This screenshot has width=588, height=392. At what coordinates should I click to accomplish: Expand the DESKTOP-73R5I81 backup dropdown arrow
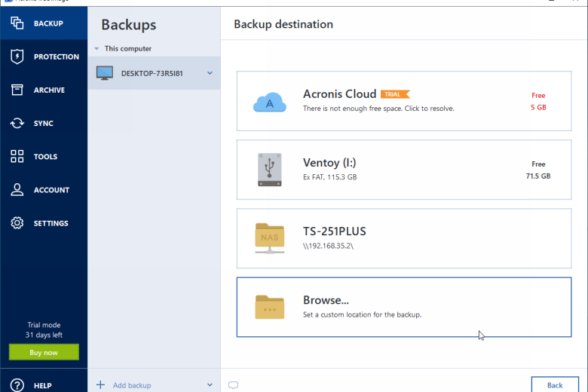point(210,73)
